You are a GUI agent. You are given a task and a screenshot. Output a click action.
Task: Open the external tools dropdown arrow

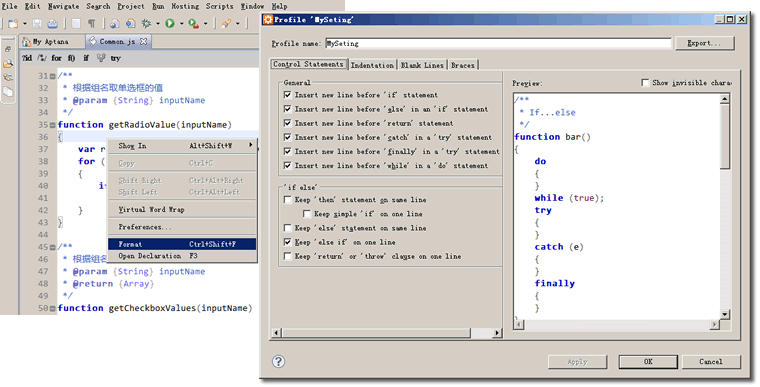pos(206,24)
